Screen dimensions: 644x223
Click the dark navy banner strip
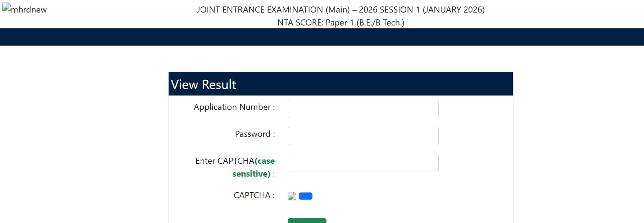(322, 37)
